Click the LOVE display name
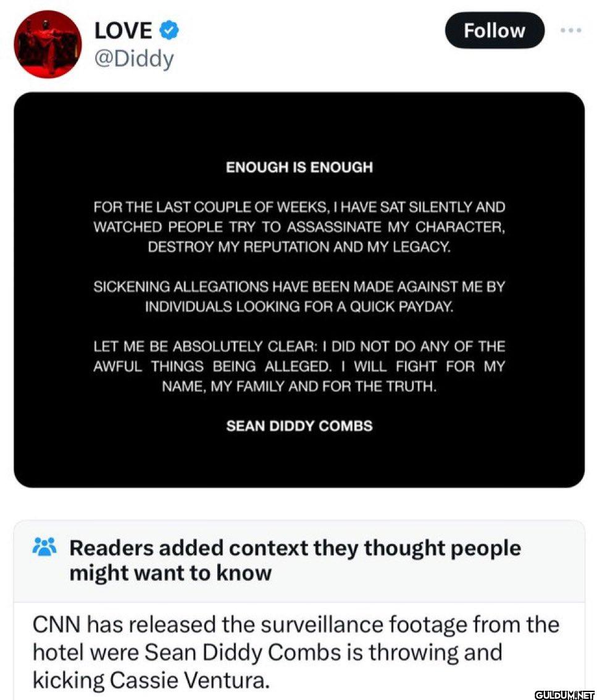597x700 pixels. click(x=123, y=30)
